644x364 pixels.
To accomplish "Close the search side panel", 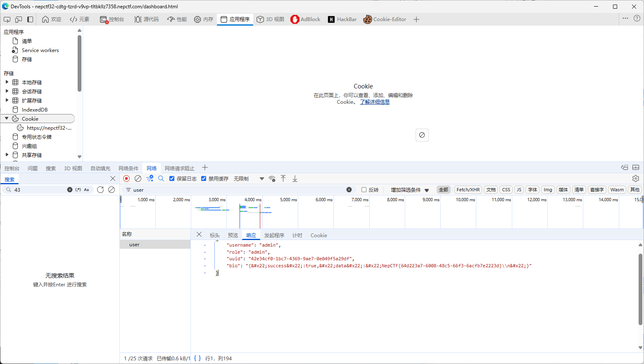I will (x=113, y=178).
